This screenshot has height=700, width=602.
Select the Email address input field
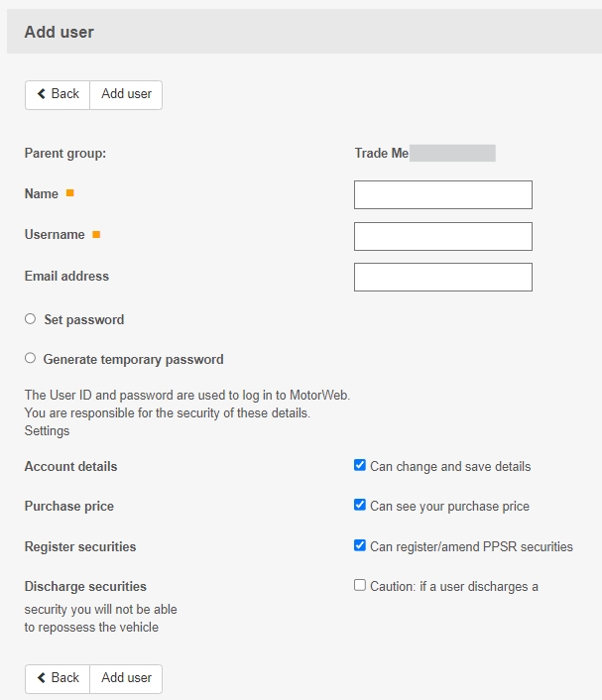[x=442, y=277]
